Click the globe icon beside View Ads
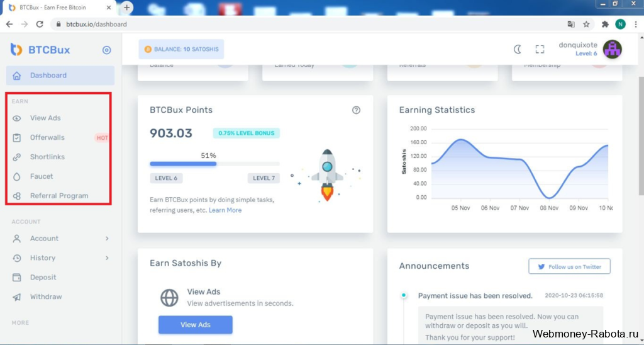The width and height of the screenshot is (644, 345). (169, 298)
